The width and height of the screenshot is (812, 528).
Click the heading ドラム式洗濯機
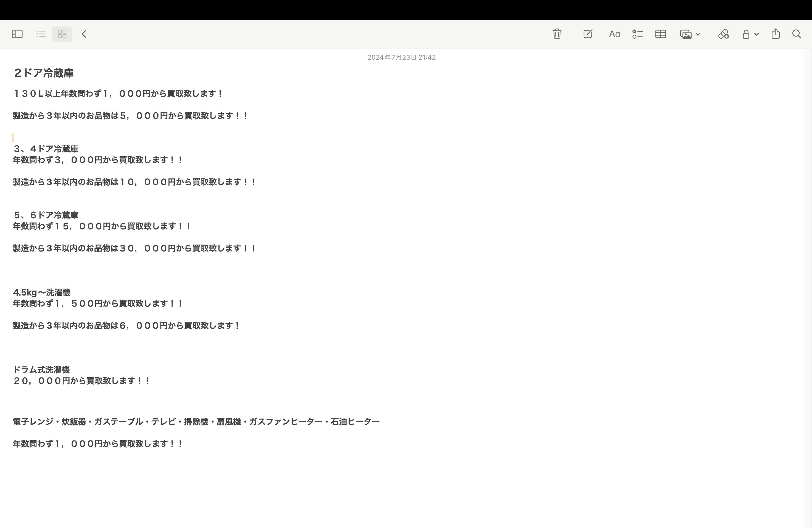click(x=41, y=370)
